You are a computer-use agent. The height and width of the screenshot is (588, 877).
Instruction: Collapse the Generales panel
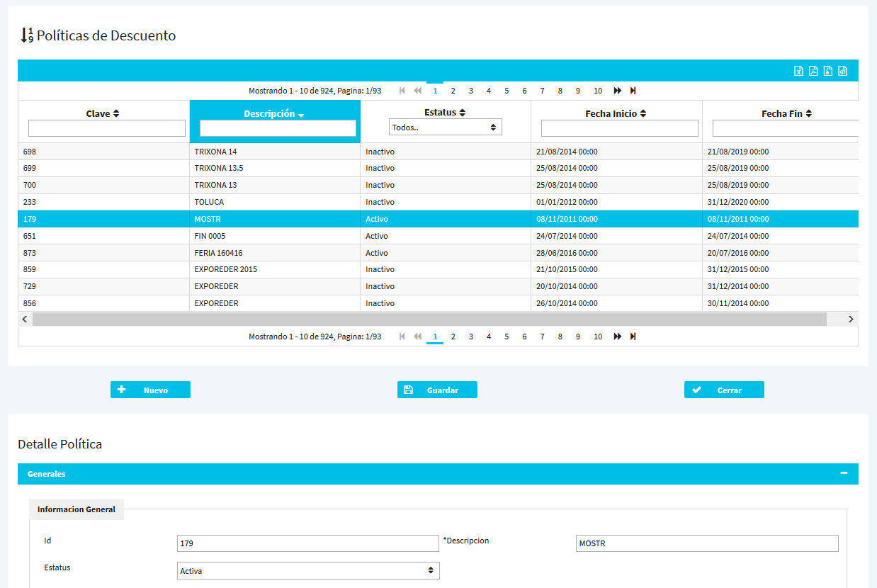844,473
